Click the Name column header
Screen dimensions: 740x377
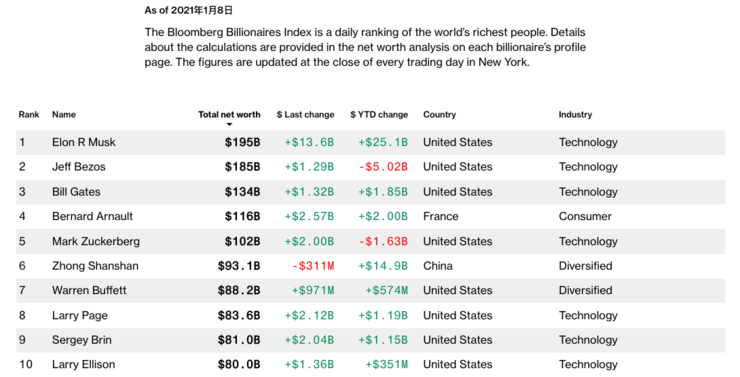pyautogui.click(x=64, y=115)
